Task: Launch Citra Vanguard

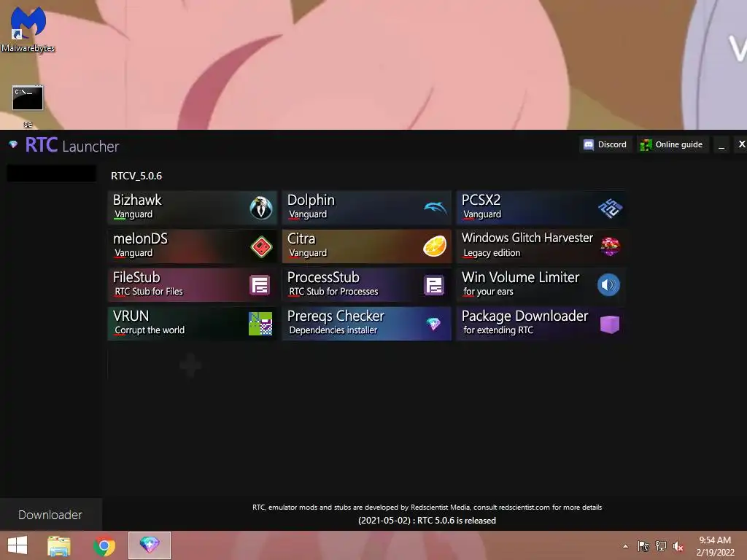Action: point(367,246)
